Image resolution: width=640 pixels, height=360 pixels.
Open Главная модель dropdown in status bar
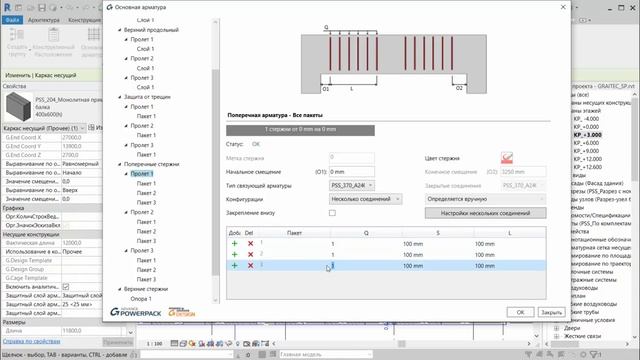click(x=325, y=354)
